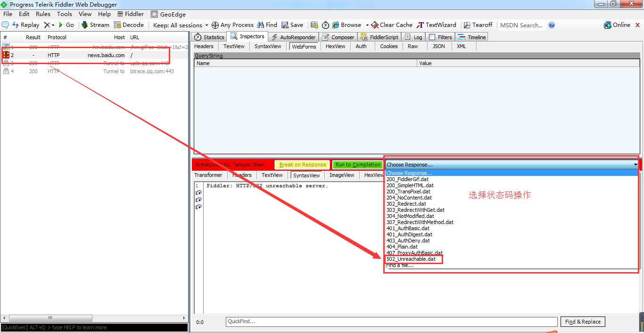This screenshot has width=644, height=333.
Task: Select the Cookies inspector tab
Action: point(388,46)
